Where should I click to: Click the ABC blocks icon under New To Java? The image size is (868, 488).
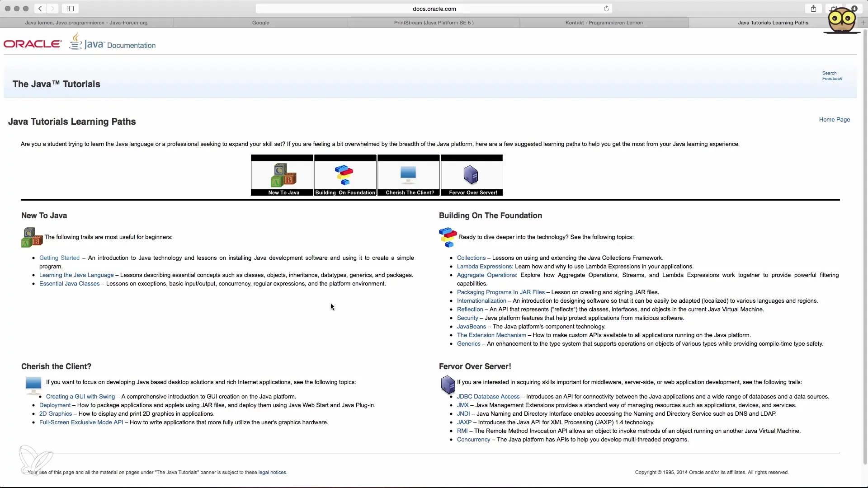(x=32, y=237)
